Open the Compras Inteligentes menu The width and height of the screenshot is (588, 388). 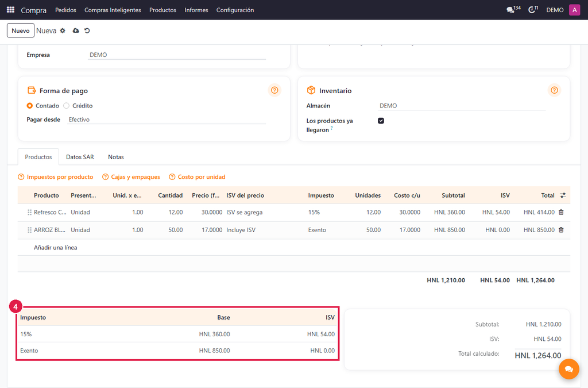[113, 10]
